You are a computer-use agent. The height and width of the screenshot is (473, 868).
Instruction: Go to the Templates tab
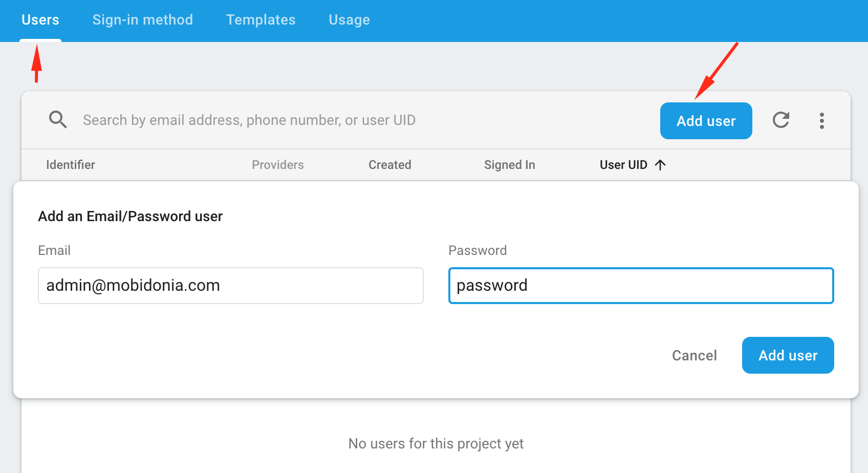pyautogui.click(x=261, y=20)
